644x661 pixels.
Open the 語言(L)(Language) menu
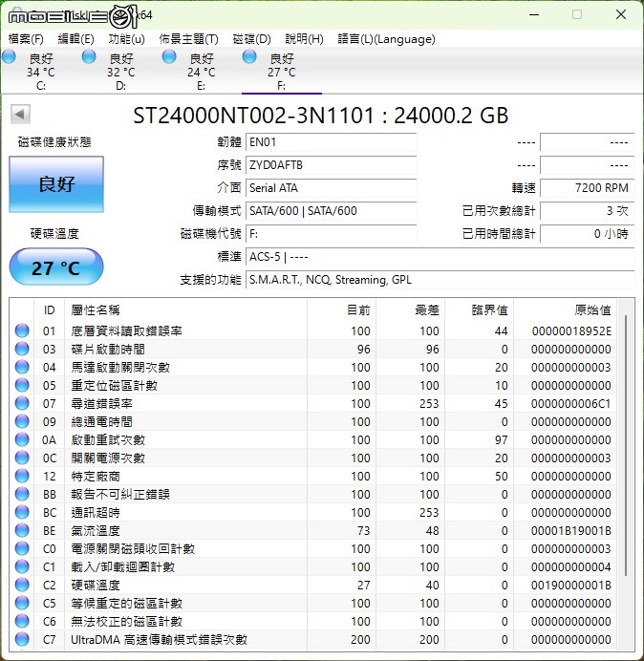point(386,39)
